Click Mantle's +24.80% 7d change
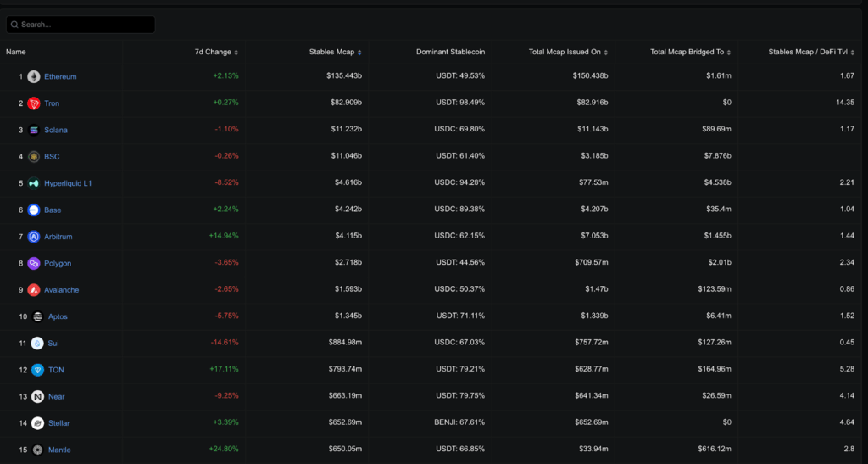 [x=224, y=449]
